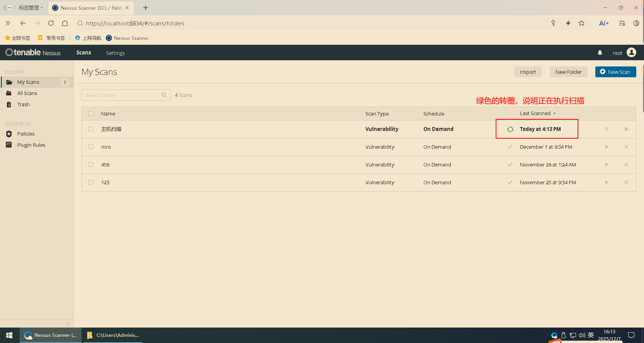This screenshot has height=343, width=644.
Task: Stop the running 主机扫描 scan
Action: click(x=626, y=129)
